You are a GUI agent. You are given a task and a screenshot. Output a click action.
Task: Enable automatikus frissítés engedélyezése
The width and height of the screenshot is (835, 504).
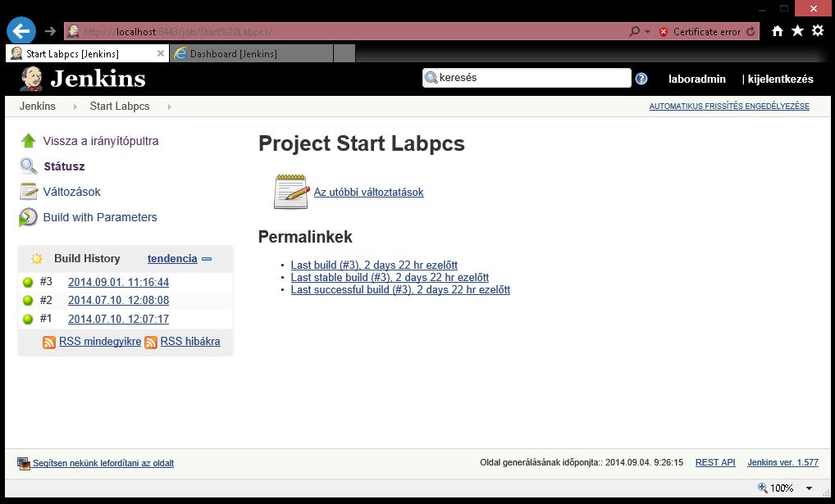tap(729, 106)
